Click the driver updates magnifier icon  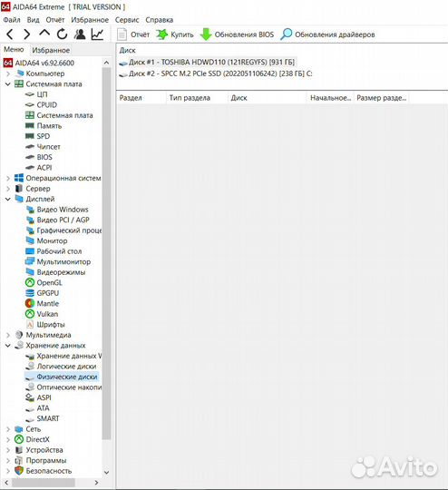tap(287, 34)
